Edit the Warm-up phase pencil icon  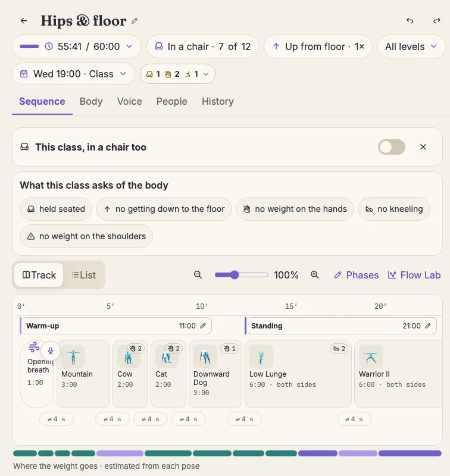203,325
